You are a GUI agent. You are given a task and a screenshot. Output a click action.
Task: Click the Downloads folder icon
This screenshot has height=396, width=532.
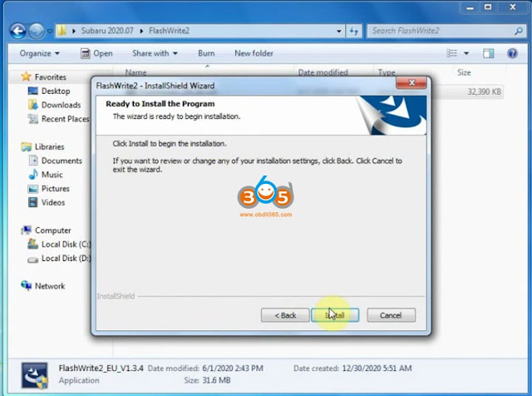[33, 105]
